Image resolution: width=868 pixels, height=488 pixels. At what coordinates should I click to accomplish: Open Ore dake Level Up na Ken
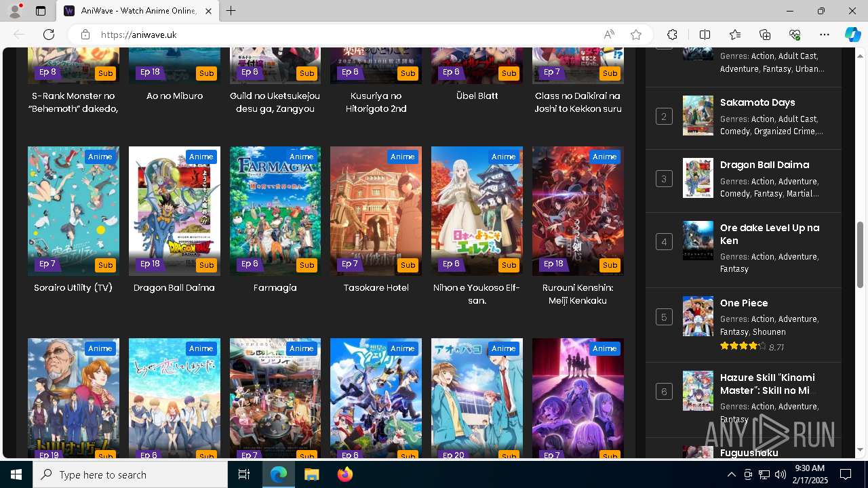click(x=770, y=234)
